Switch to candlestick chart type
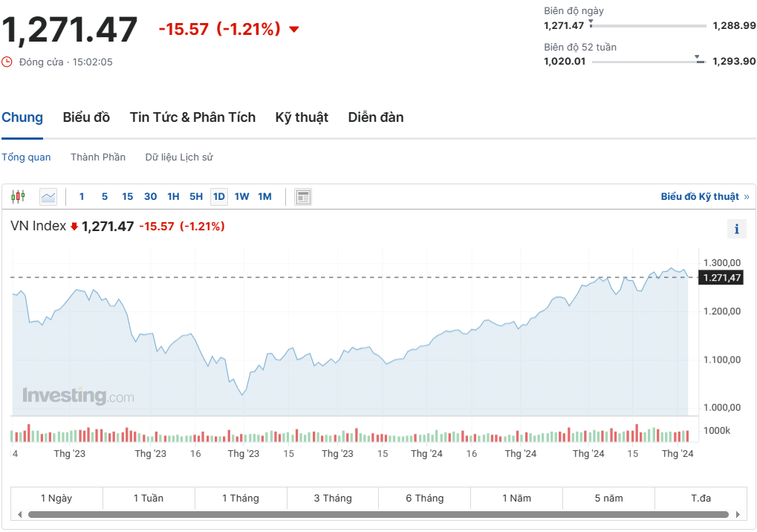This screenshot has width=757, height=532. pos(18,197)
